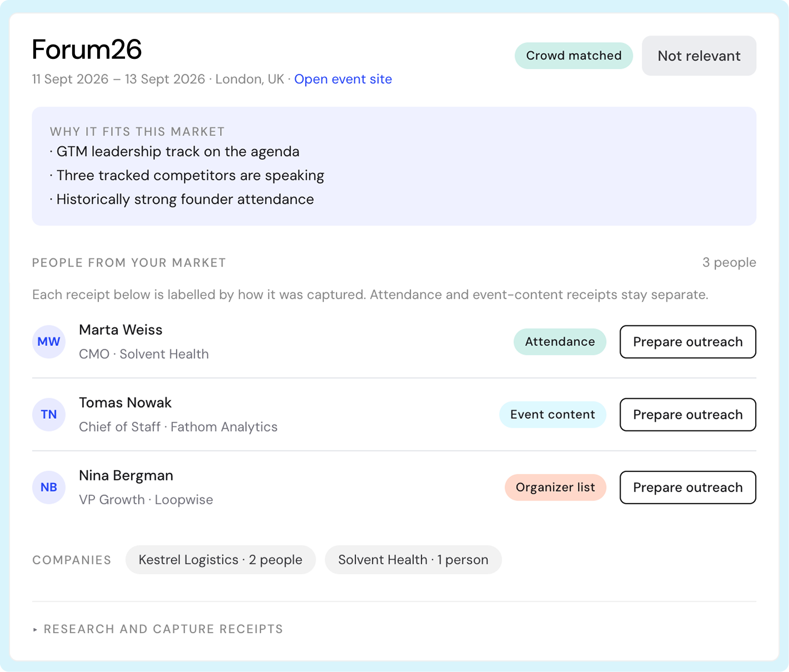
Task: Click 'Historically strong founder attendance'
Action: [x=185, y=199]
